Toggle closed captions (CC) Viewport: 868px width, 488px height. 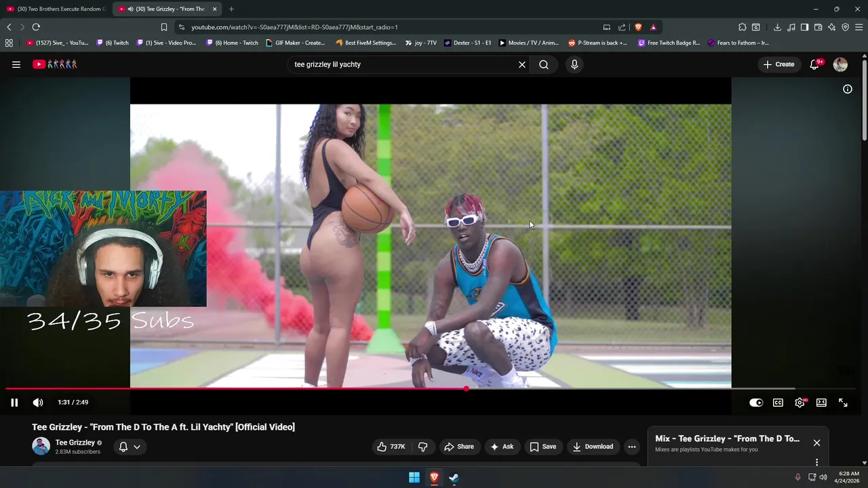(778, 403)
